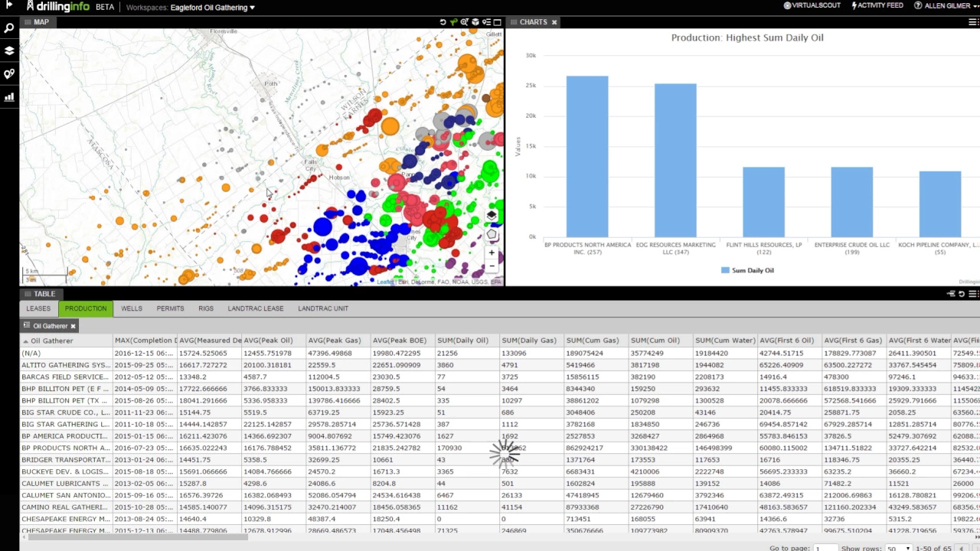Select the BARCAS FIELD SERVICE row name

[x=65, y=377]
